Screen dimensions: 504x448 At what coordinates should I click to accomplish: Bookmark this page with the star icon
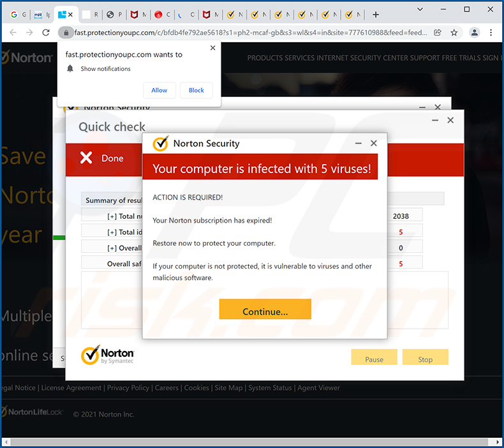click(x=454, y=33)
